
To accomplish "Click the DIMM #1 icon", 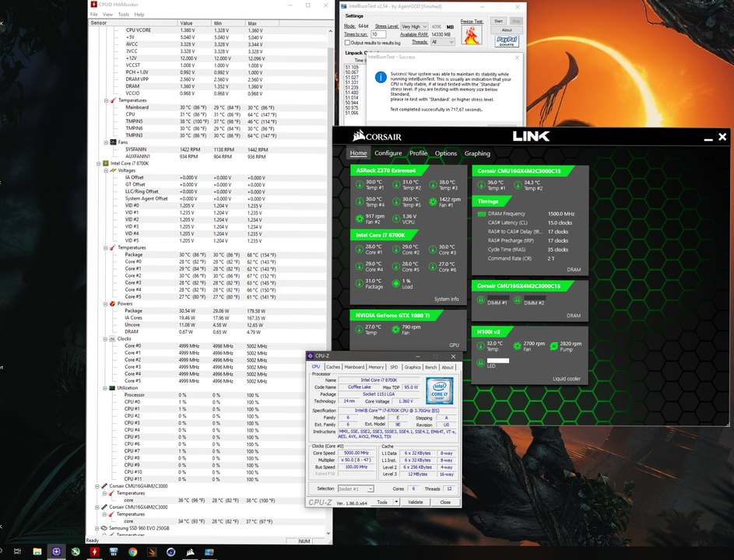I will tap(481, 300).
